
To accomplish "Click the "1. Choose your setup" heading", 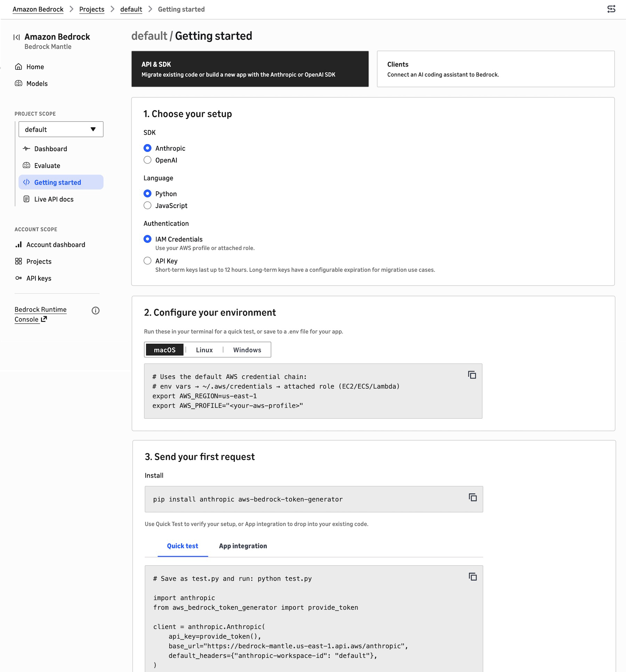I will point(188,114).
